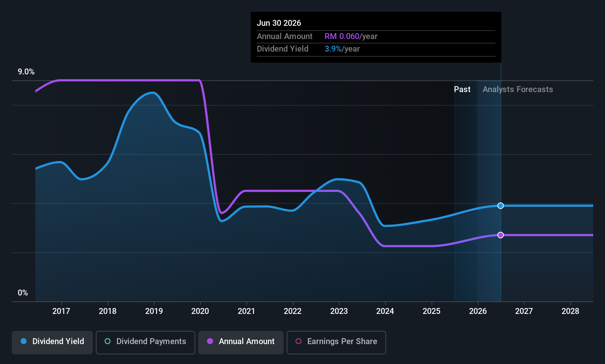Click the Analysts Forecasts label
Image resolution: width=605 pixels, height=364 pixels.
(x=518, y=90)
